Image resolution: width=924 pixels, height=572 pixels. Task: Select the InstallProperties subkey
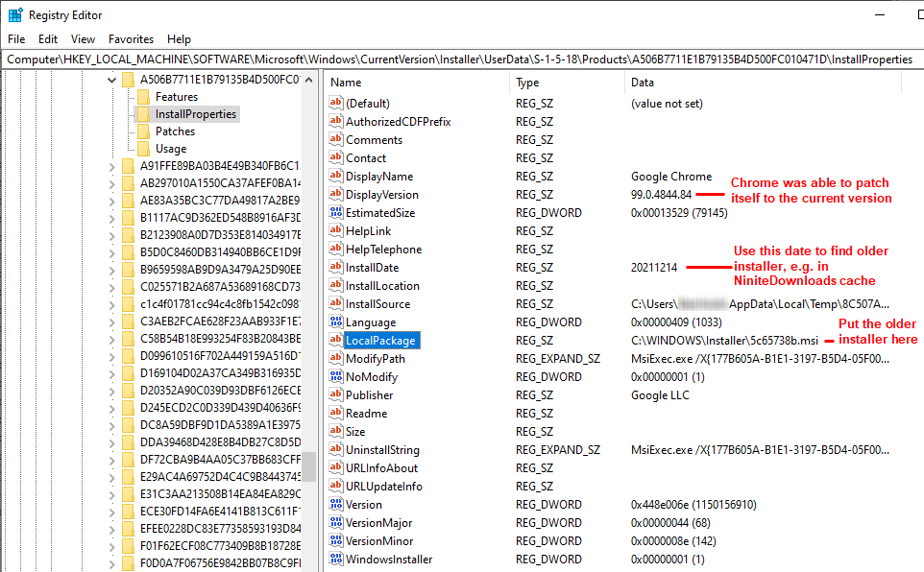point(196,114)
